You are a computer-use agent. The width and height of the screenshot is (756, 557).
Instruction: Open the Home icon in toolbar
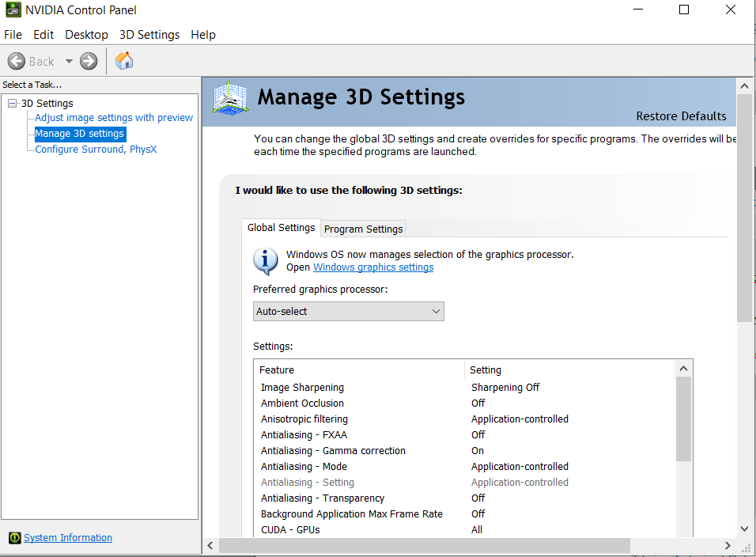click(x=124, y=61)
